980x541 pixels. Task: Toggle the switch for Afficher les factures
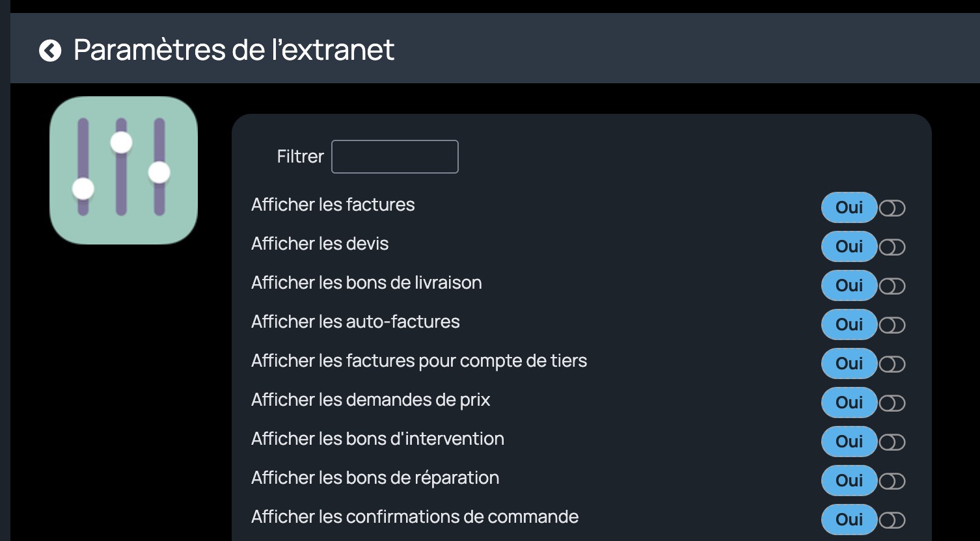coord(892,208)
